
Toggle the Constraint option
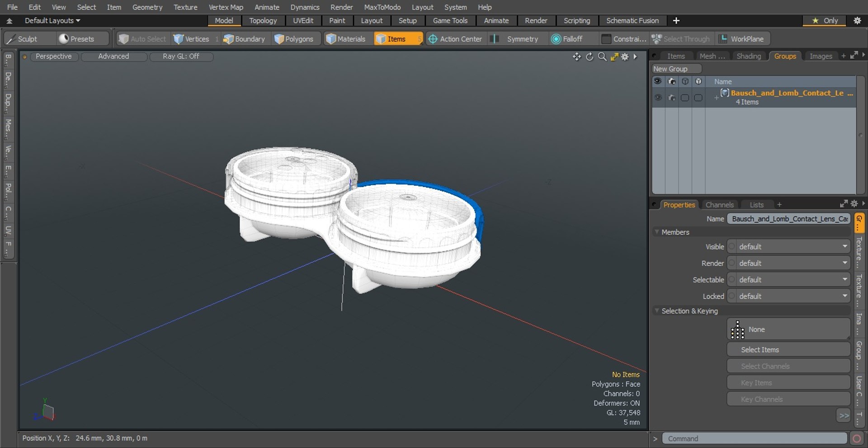pyautogui.click(x=624, y=39)
